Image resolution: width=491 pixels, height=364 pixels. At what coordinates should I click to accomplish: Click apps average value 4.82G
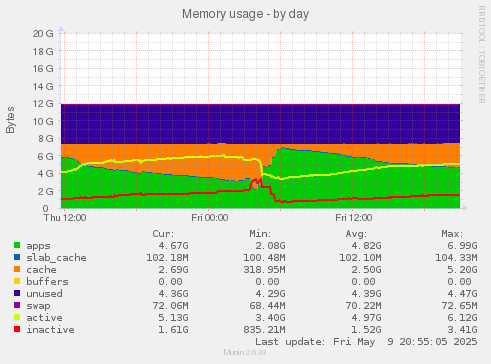tap(366, 246)
